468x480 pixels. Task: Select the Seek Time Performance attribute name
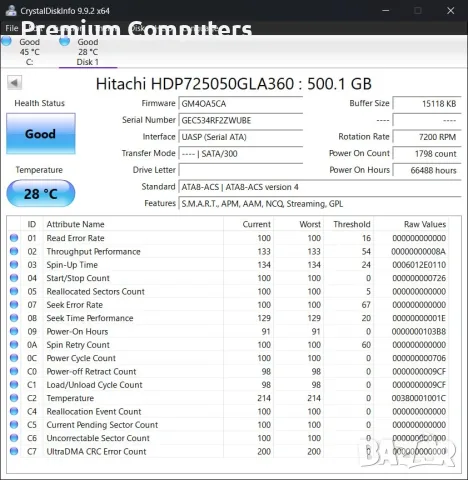[90, 318]
